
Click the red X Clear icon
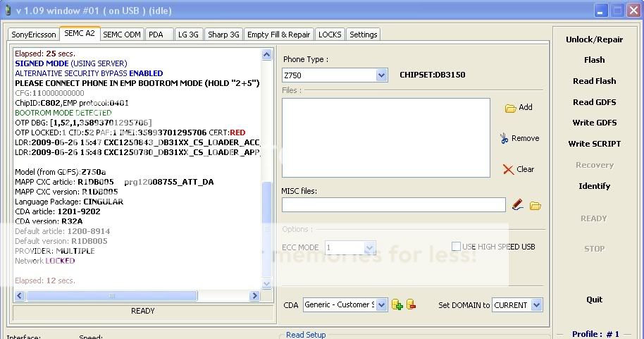[508, 169]
